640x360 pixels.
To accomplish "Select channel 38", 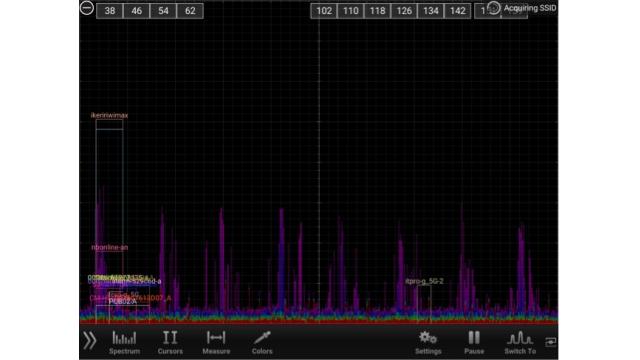I will (x=110, y=11).
